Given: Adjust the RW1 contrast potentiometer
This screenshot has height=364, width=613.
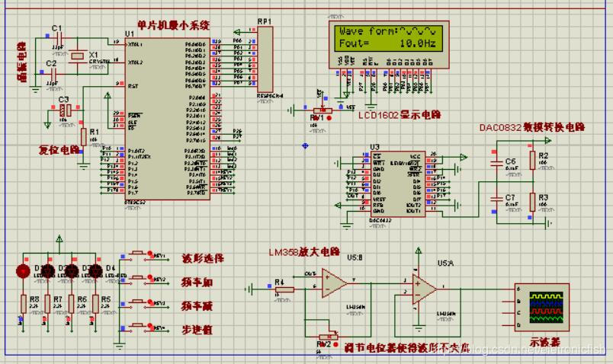Looking at the screenshot, I should (x=323, y=110).
